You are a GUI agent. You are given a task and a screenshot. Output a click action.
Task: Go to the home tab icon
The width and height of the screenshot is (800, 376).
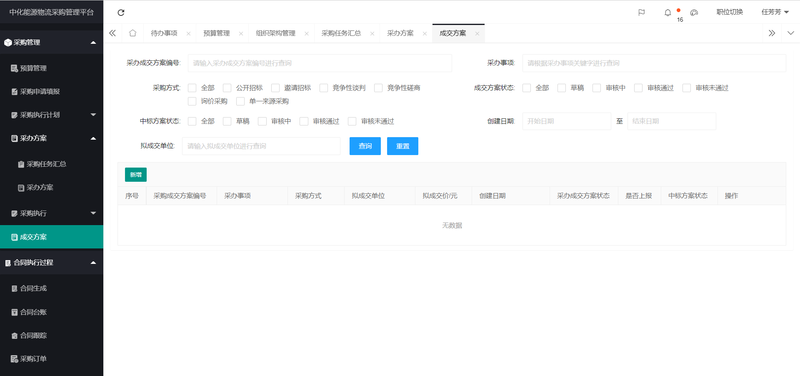tap(133, 33)
